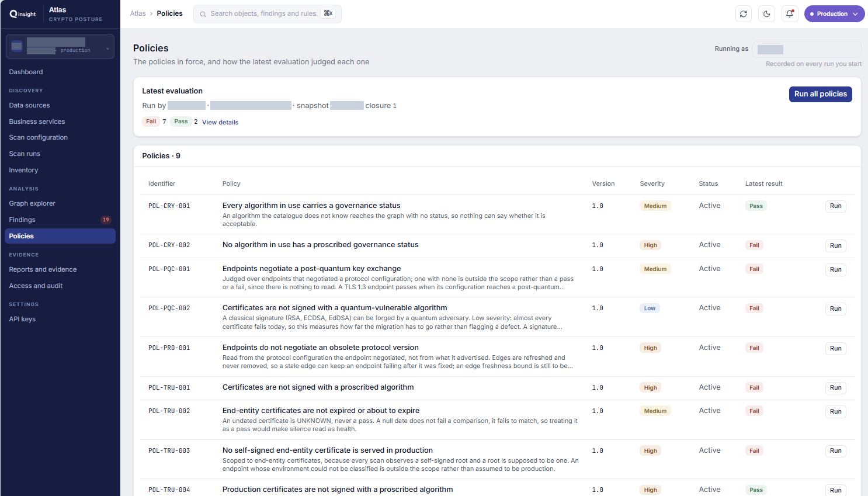Focus the search objects, findings and rules field
Image resolution: width=868 pixels, height=496 pixels.
click(268, 14)
